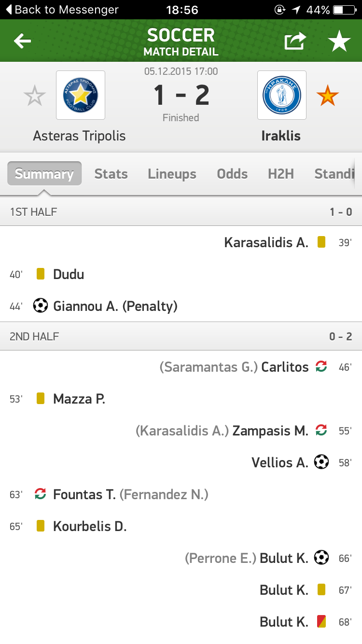This screenshot has width=362, height=644.
Task: Open the Odds tab
Action: click(232, 174)
